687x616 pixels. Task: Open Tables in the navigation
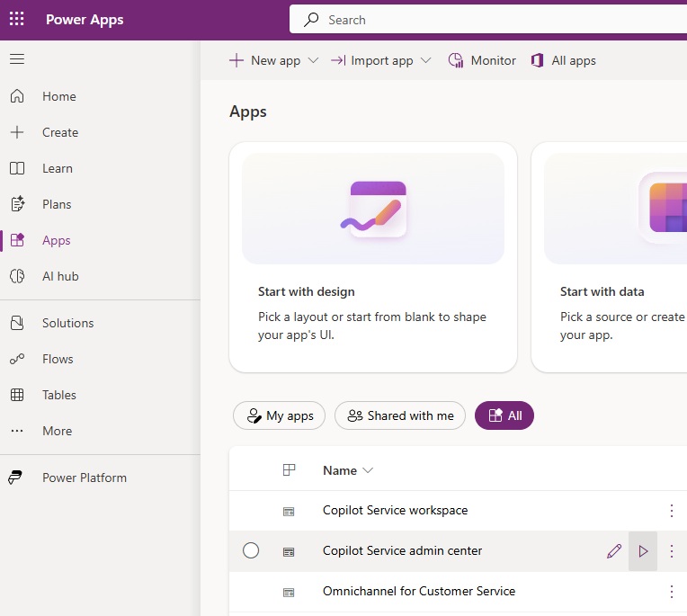(59, 395)
